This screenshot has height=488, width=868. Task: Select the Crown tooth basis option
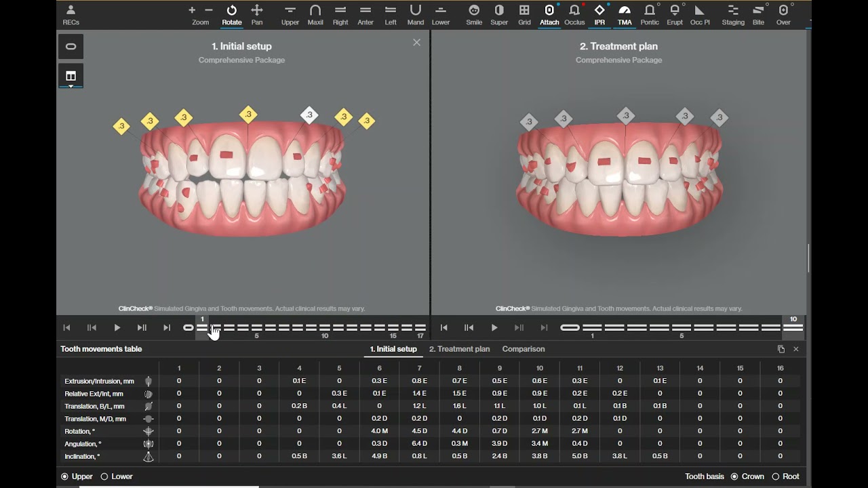(734, 476)
